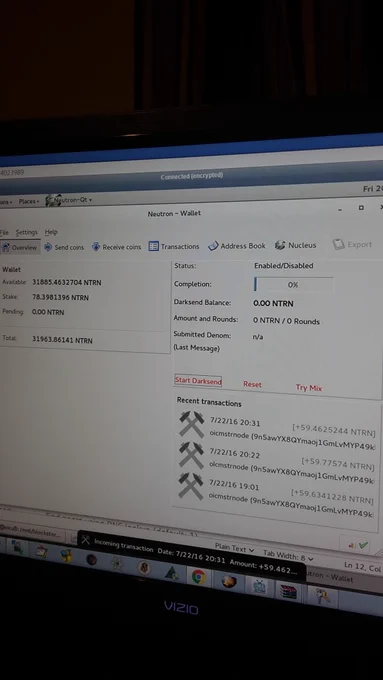The image size is (383, 680).
Task: Click the Fri clock in top panel
Action: click(x=373, y=189)
